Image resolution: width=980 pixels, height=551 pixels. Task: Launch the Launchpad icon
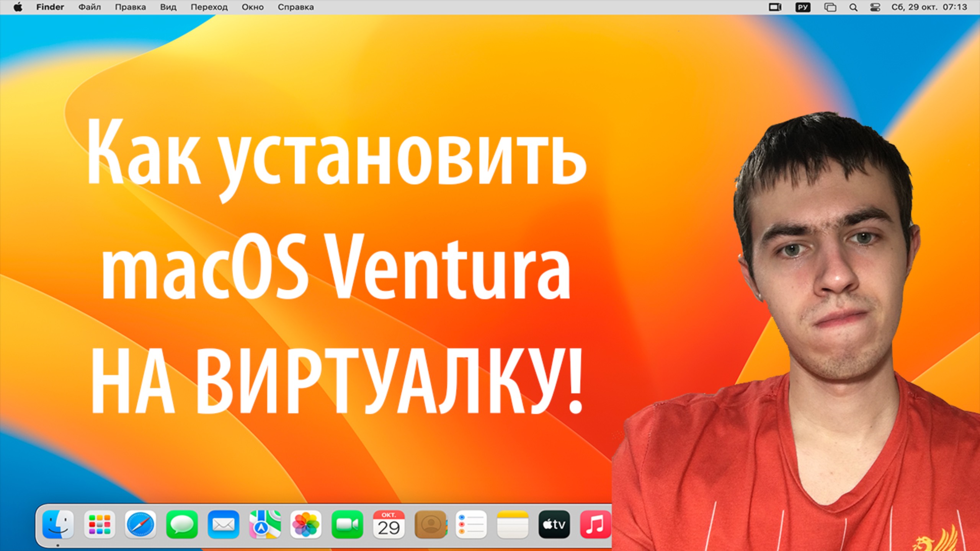point(100,524)
